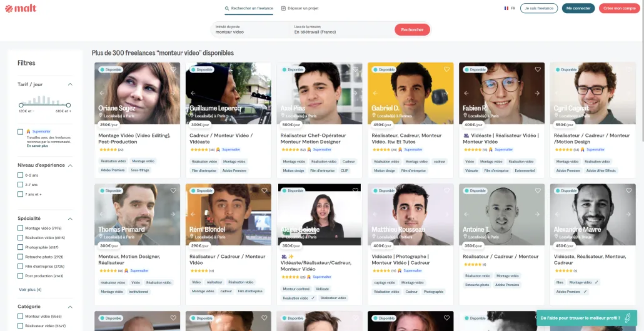Open the help banner for finding a profile
This screenshot has height=331, width=644.
[586, 318]
